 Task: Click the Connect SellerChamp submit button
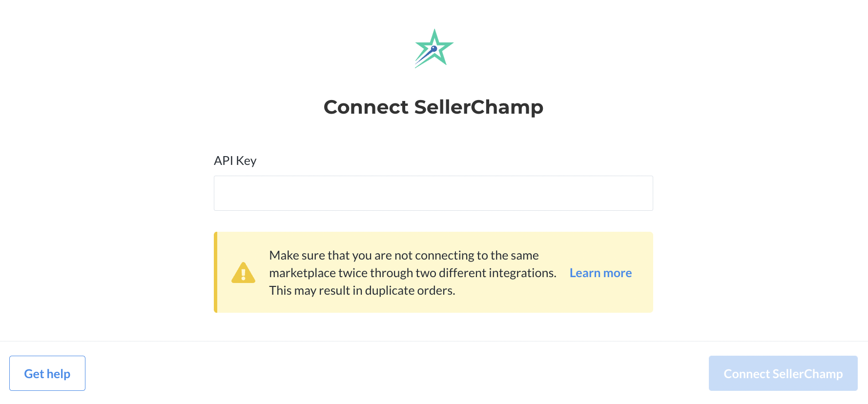tap(783, 373)
